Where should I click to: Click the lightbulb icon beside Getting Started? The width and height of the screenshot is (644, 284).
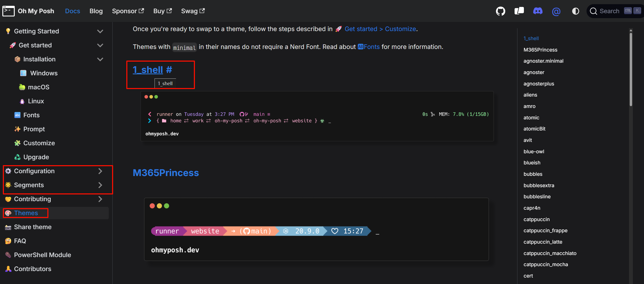pyautogui.click(x=8, y=31)
